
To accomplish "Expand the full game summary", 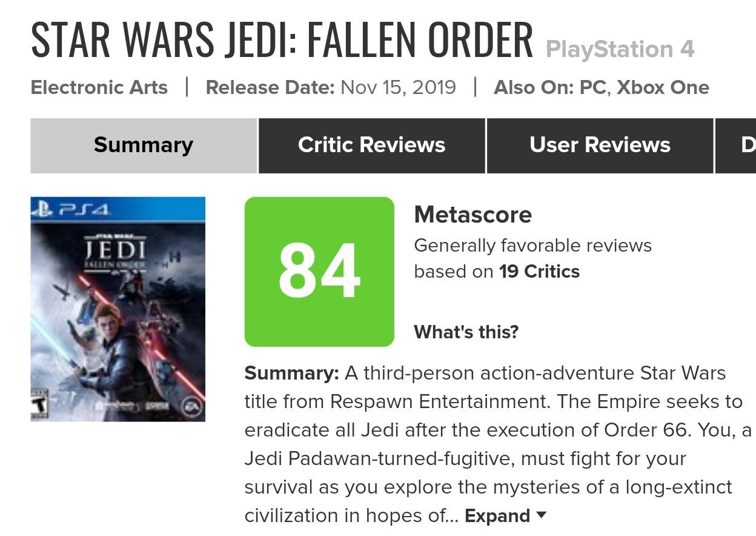I will click(x=505, y=516).
